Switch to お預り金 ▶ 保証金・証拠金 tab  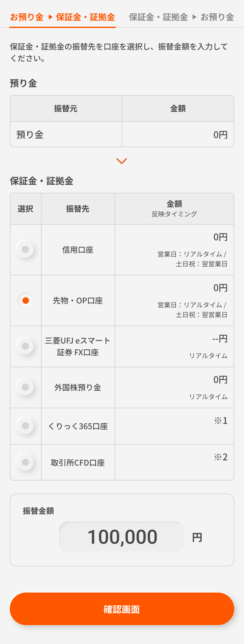click(62, 17)
